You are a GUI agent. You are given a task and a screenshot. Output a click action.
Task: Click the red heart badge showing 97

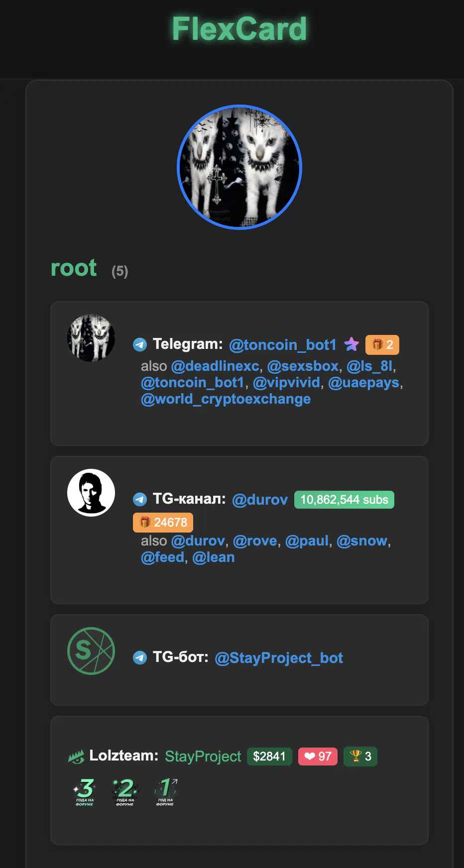tap(318, 757)
